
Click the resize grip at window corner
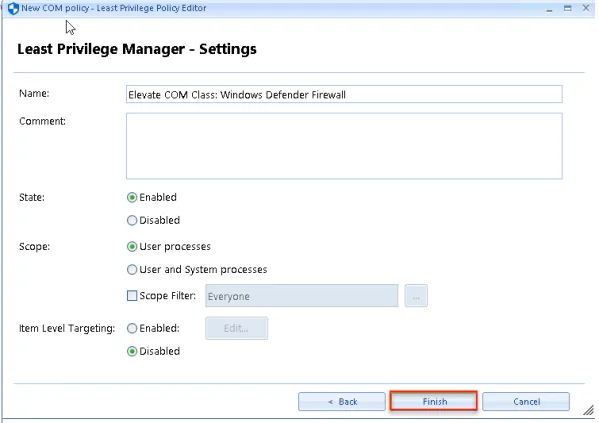coord(589,410)
